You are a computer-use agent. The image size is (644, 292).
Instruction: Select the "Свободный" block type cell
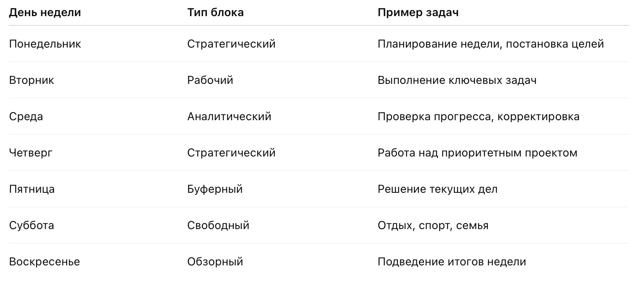pyautogui.click(x=218, y=225)
